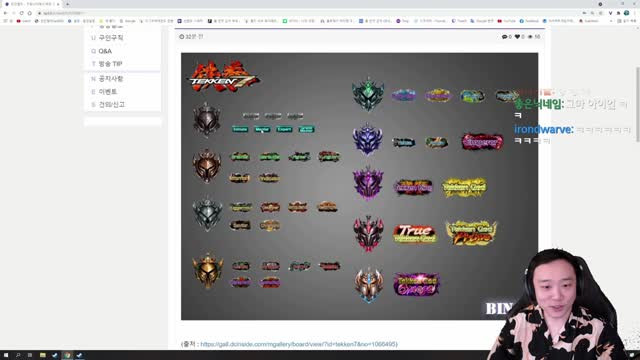Open a new browser tab

(x=67, y=4)
